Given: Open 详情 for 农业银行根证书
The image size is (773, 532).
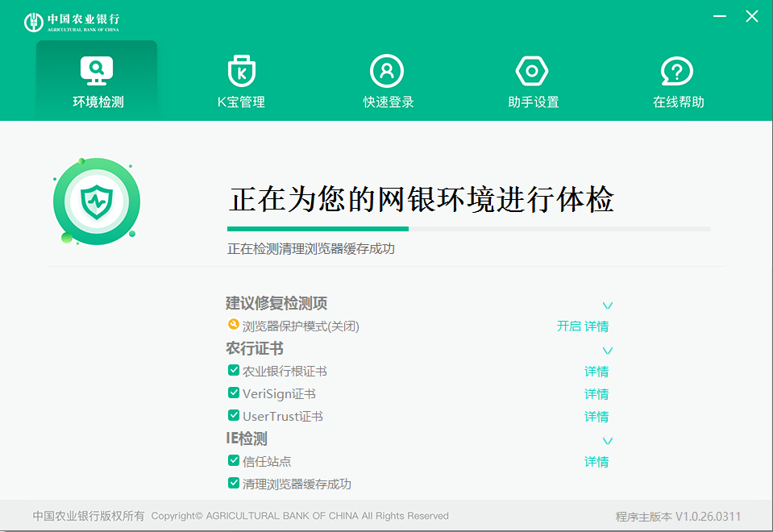Looking at the screenshot, I should pos(596,372).
